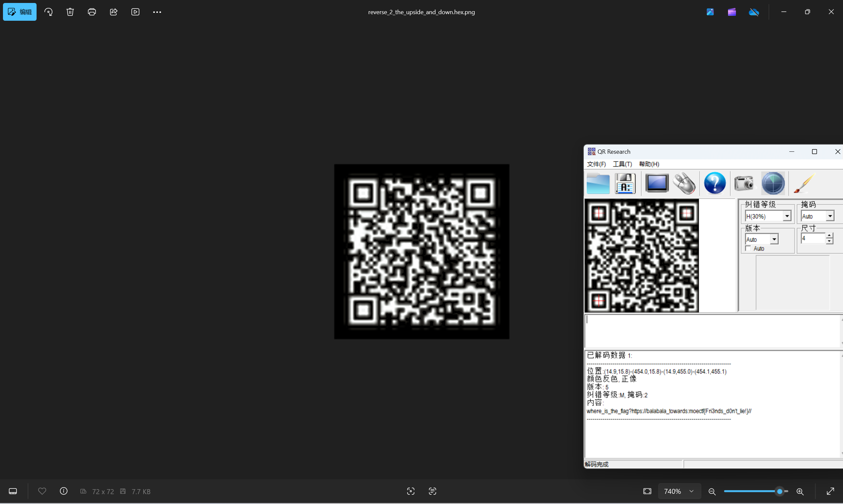Screen dimensions: 843x504
Task: Increase 尺寸 with the up stepper arrow
Action: point(829,235)
